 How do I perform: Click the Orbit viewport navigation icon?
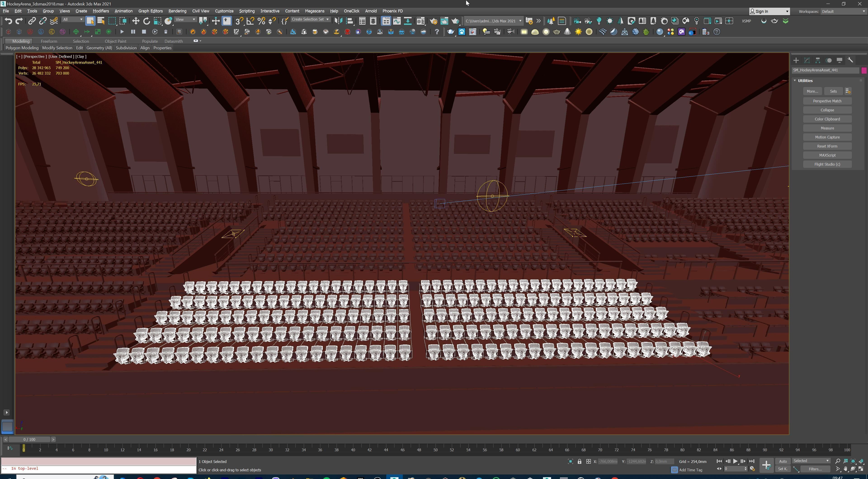click(x=853, y=469)
